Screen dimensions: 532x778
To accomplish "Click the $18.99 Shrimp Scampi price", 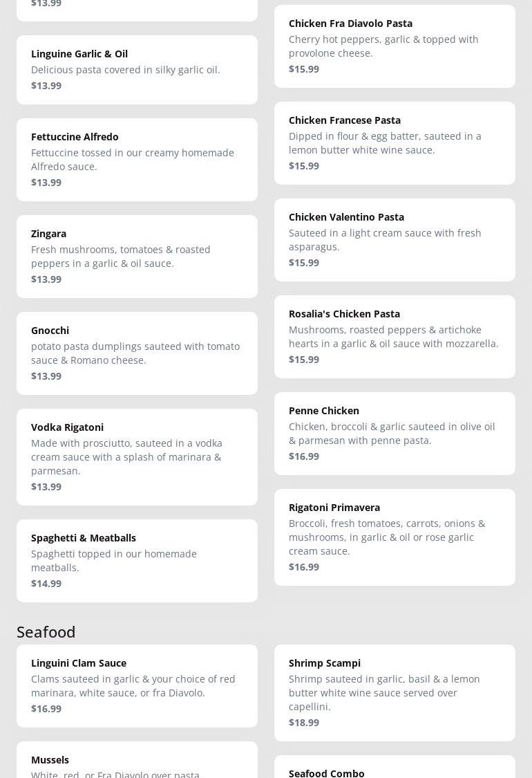I will (x=304, y=723).
